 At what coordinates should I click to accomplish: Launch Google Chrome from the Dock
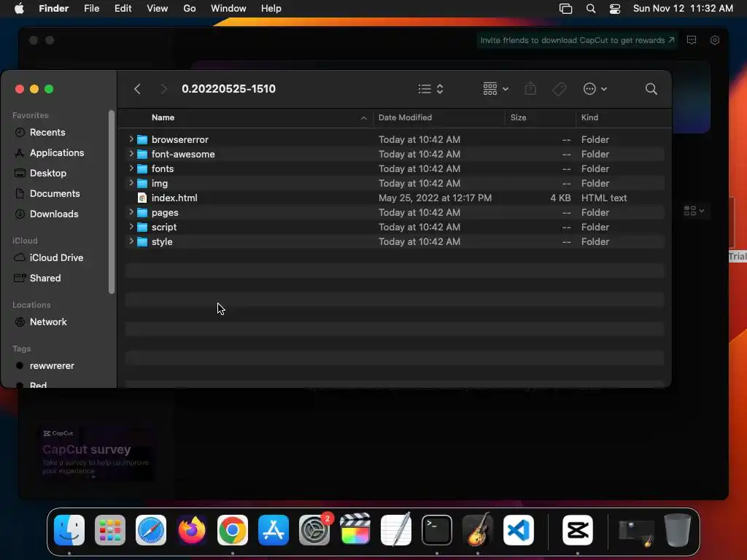(233, 530)
